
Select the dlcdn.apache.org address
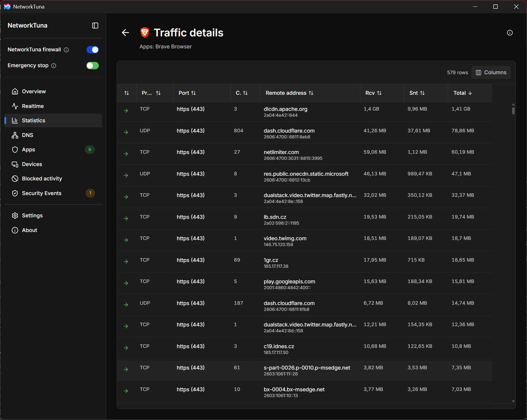click(x=285, y=109)
